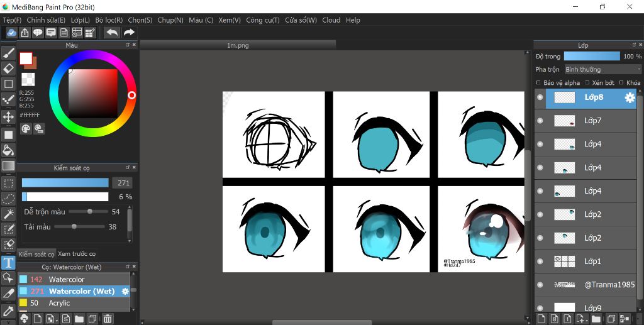Select the rectangular Selection tool
The image size is (644, 325).
[8, 184]
